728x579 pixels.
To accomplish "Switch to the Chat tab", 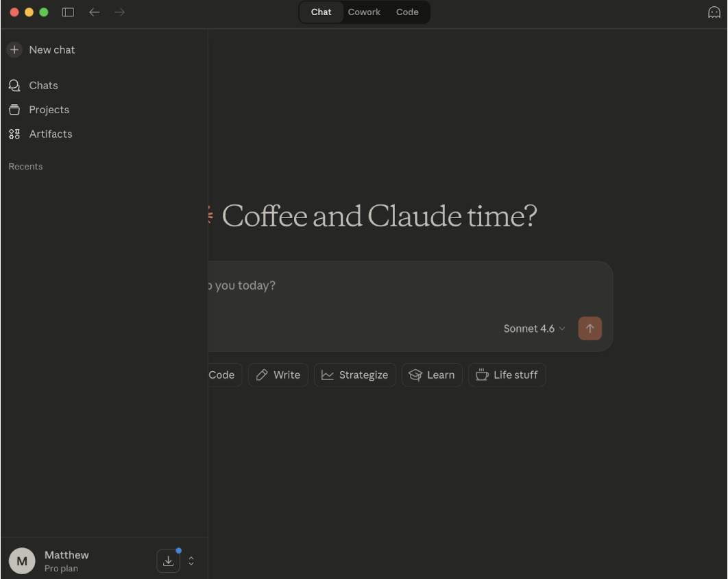I will point(321,12).
